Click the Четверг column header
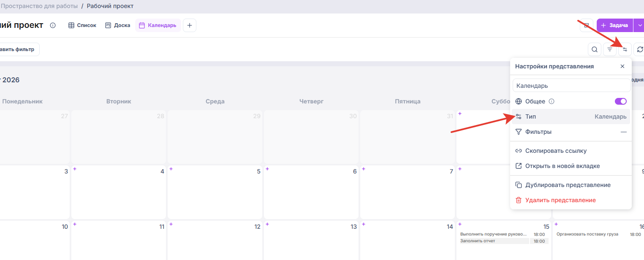644x260 pixels. tap(311, 101)
